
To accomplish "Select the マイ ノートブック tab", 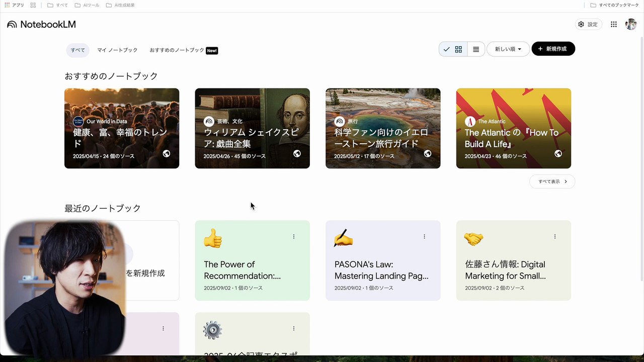I will pos(117,50).
